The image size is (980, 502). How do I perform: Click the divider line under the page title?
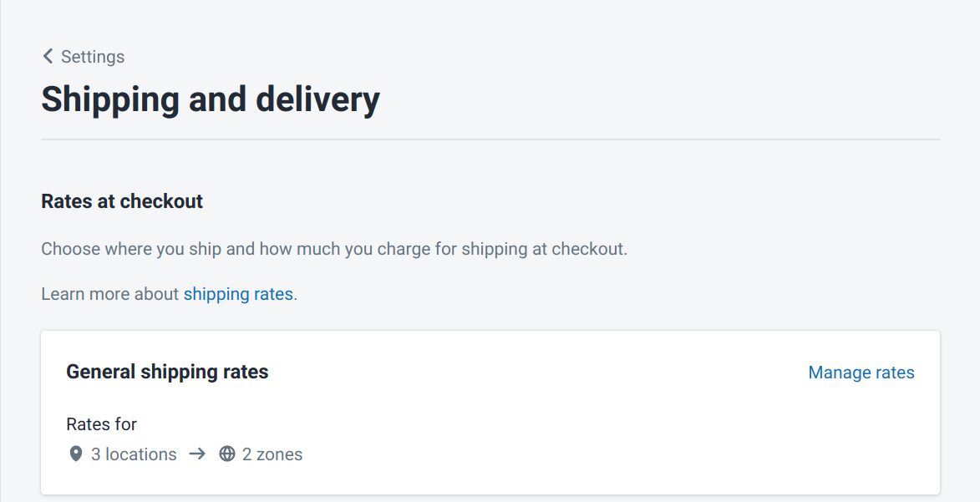tap(490, 139)
